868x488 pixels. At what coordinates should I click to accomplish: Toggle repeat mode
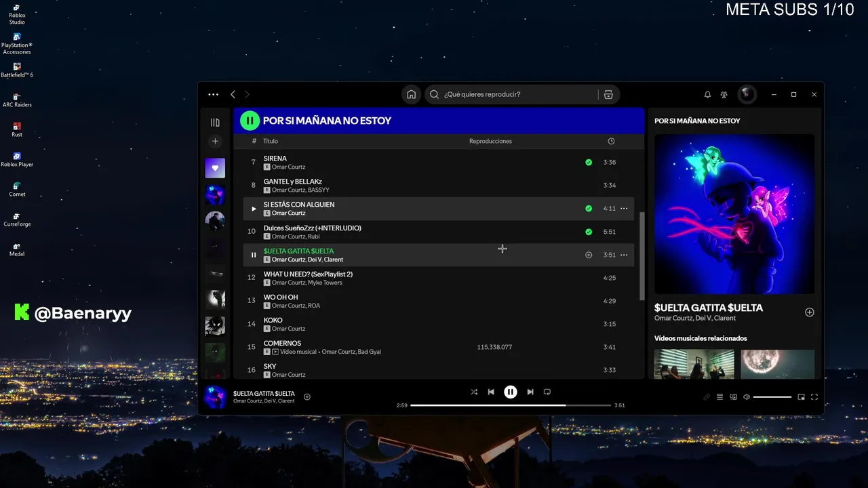(x=547, y=392)
